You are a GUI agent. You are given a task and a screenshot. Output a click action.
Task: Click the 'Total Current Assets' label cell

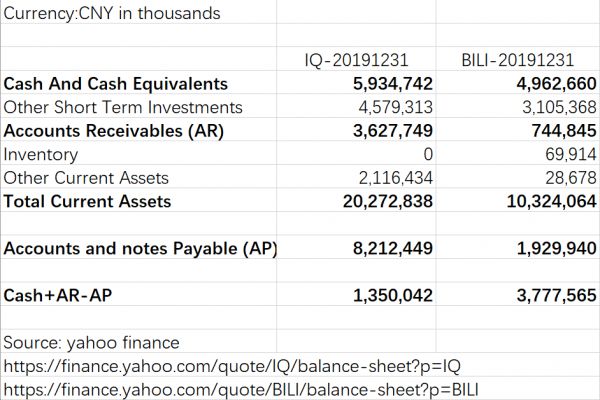(88, 201)
